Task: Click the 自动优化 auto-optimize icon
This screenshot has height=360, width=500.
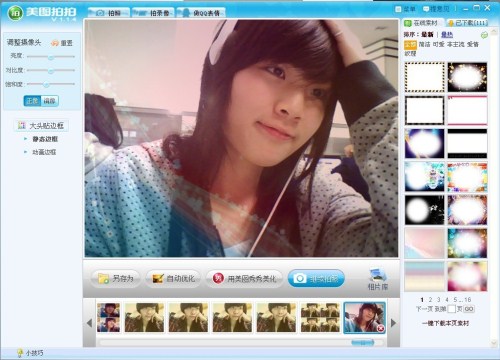Action: [158, 278]
